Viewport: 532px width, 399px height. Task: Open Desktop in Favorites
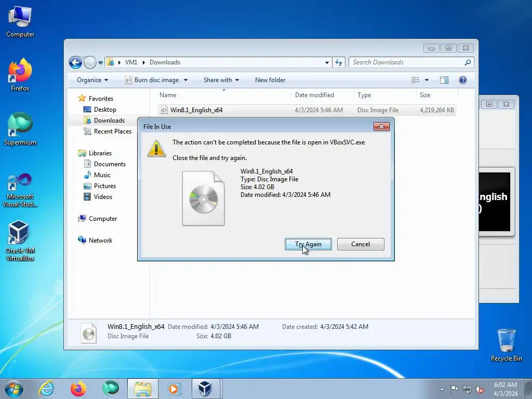[105, 110]
